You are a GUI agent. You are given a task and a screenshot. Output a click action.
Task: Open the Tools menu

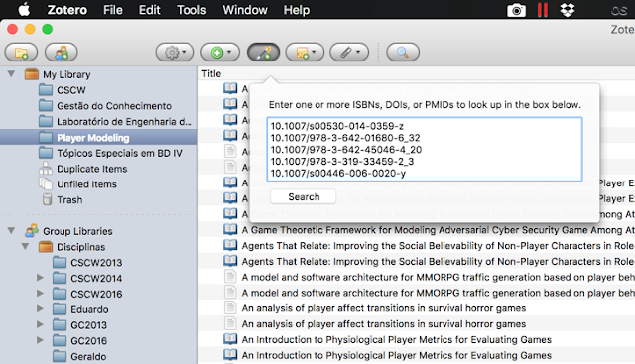tap(191, 9)
